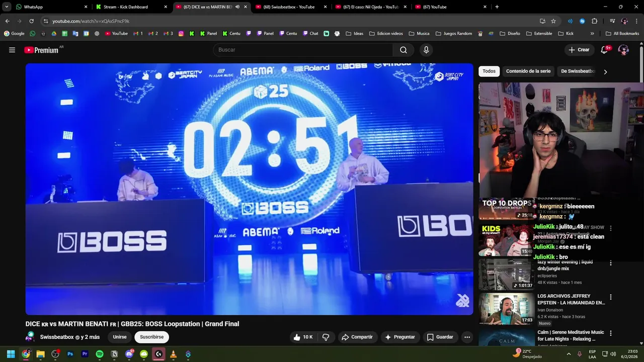Viewport: 644px width, 362px height.
Task: Show more filter chips with the right arrow
Action: 605,72
